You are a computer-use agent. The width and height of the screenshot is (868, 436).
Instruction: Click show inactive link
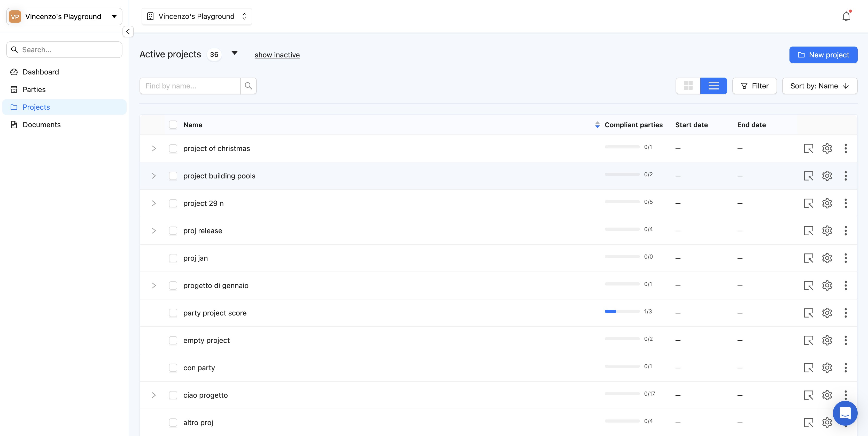[x=277, y=55]
